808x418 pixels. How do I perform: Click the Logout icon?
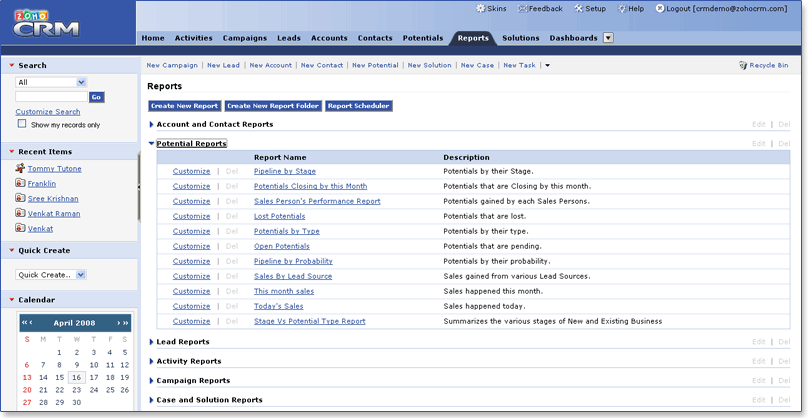660,9
